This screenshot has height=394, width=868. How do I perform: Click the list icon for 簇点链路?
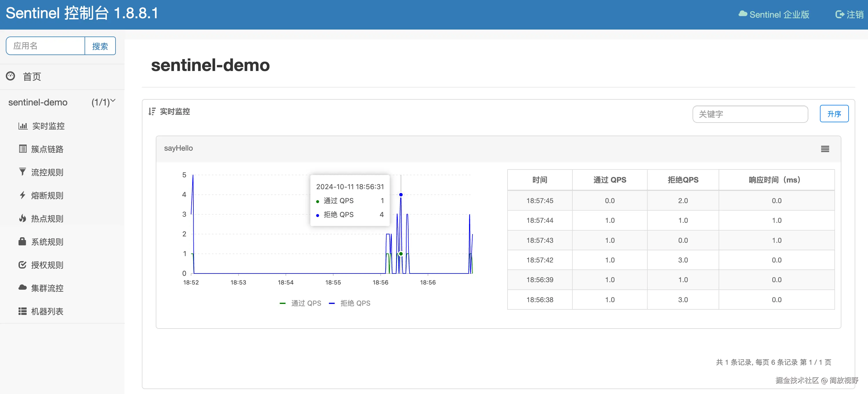click(23, 149)
